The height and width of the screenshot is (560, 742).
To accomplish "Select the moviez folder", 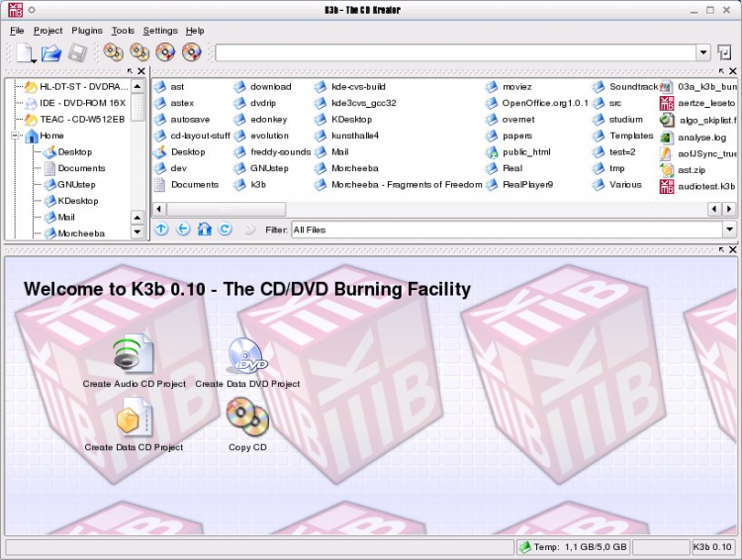I will click(x=509, y=87).
